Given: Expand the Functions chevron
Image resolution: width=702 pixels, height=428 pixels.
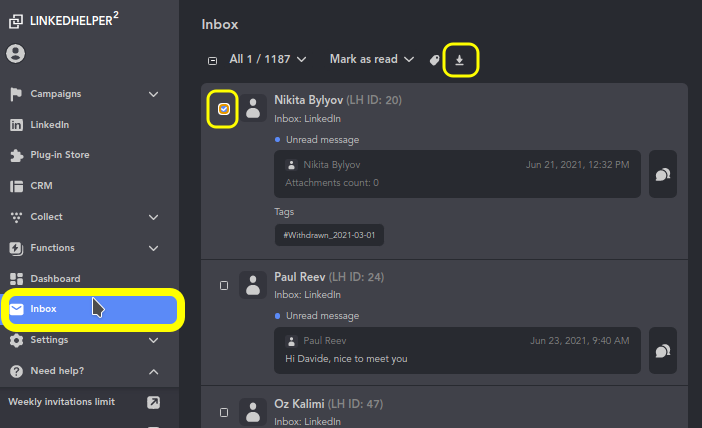Looking at the screenshot, I should coord(154,248).
